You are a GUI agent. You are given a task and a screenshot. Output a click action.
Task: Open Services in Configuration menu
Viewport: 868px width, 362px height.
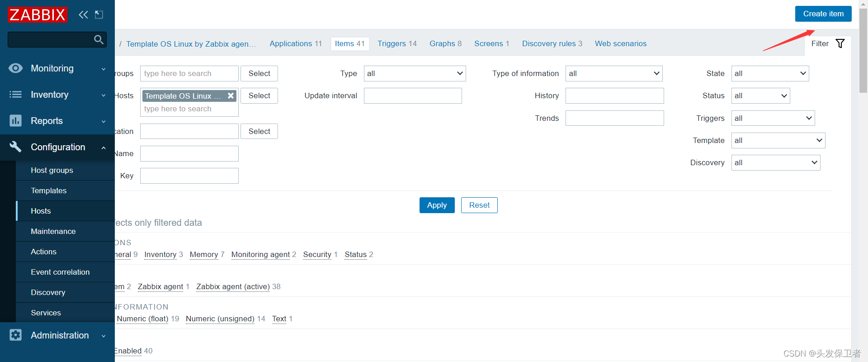65,313
